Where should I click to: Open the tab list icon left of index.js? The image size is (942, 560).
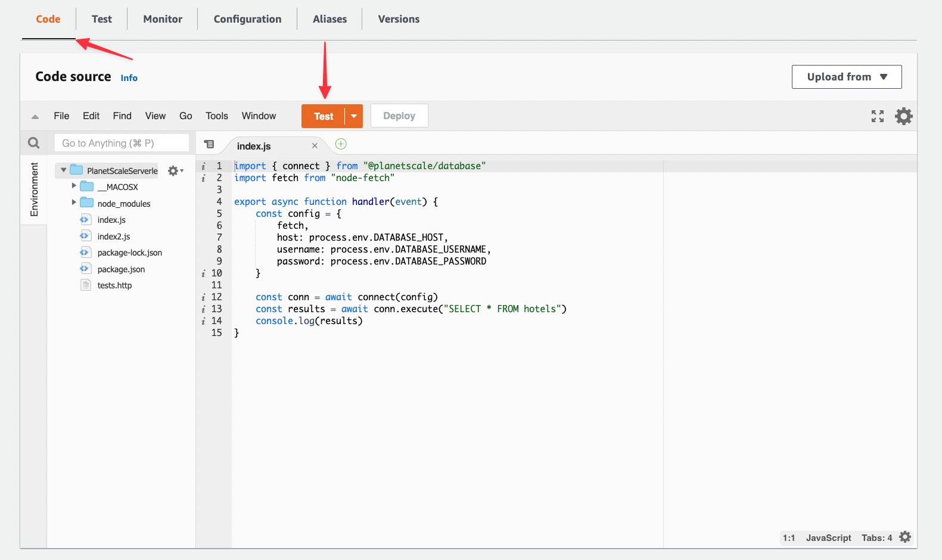(209, 144)
